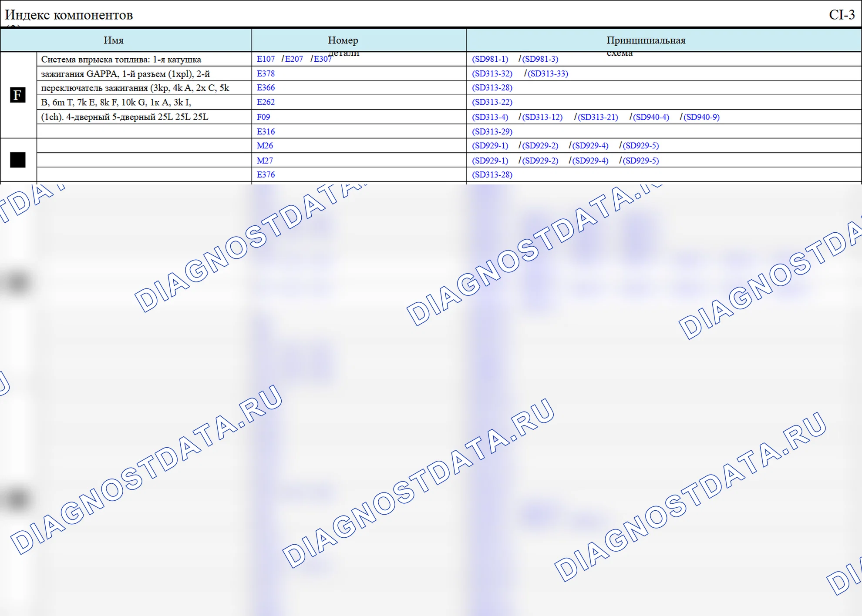Go to part number M27

tap(265, 161)
